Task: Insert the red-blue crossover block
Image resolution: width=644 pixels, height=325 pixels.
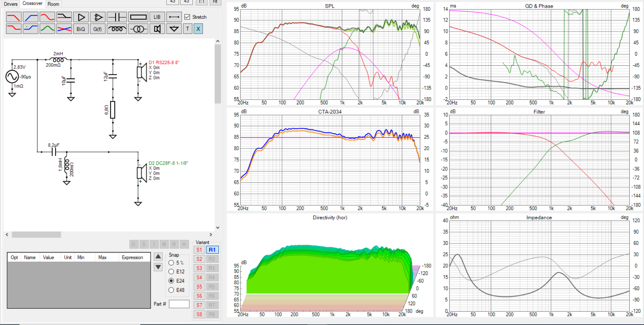Action: pos(64,29)
